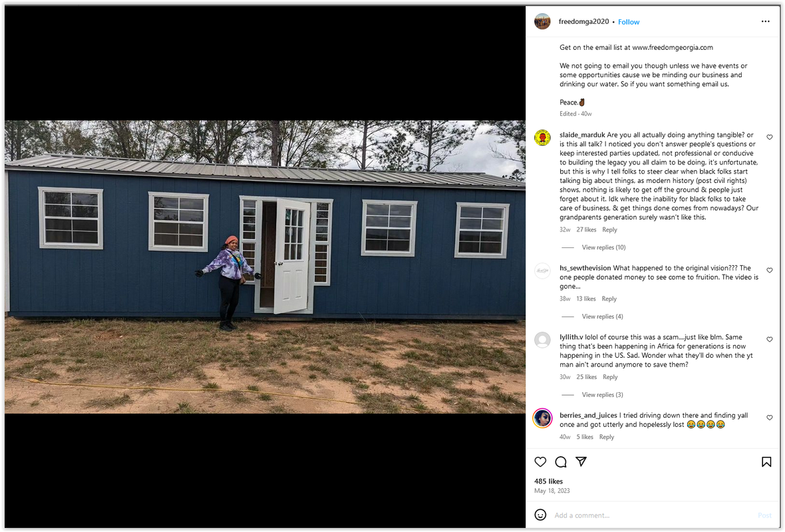The image size is (785, 532).
Task: Share post via paper plane icon
Action: click(581, 462)
